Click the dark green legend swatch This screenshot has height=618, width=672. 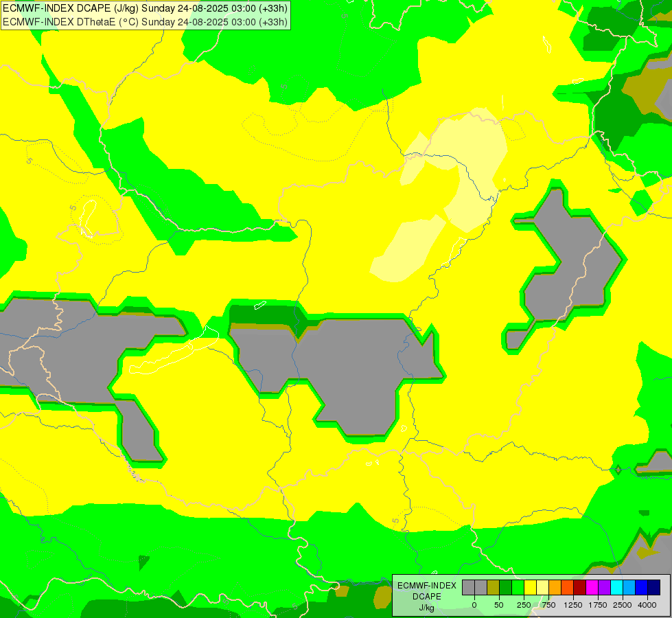point(506,587)
